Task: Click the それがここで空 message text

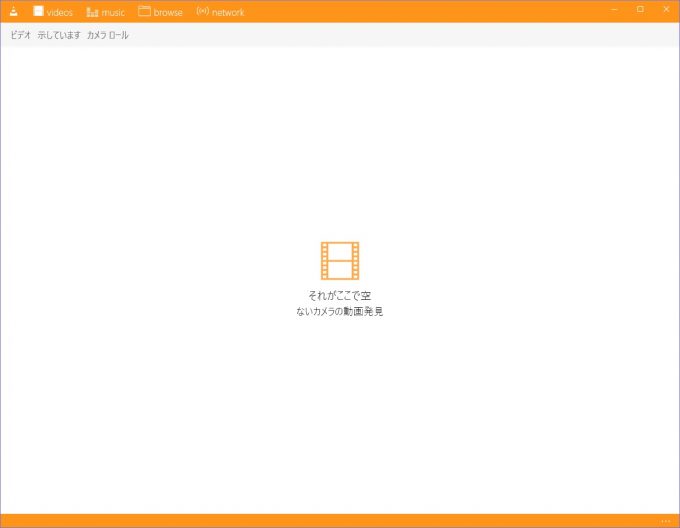Action: 340,296
